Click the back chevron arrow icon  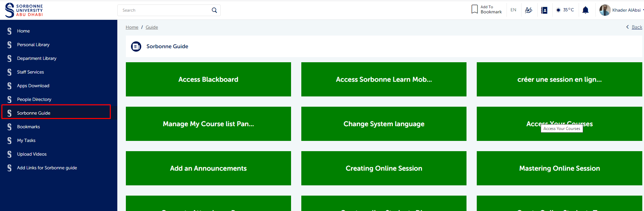[x=628, y=27]
